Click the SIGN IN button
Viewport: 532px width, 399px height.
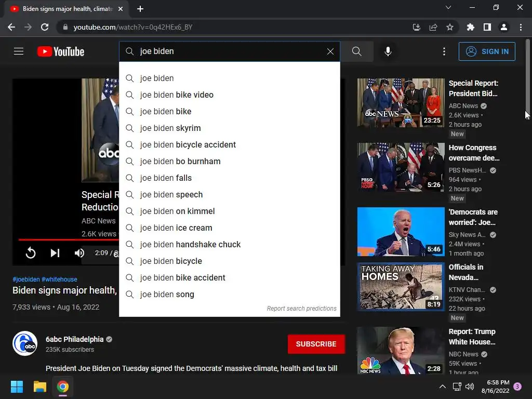point(486,51)
